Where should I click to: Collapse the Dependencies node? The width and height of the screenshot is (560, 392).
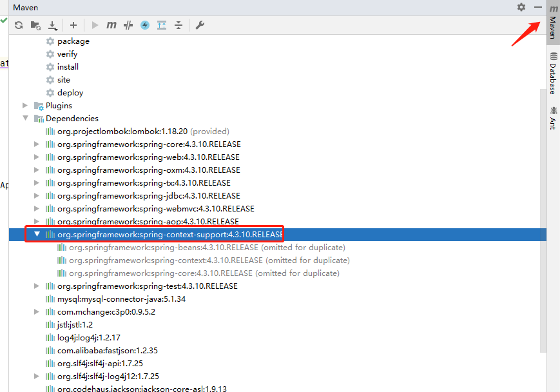coord(24,118)
